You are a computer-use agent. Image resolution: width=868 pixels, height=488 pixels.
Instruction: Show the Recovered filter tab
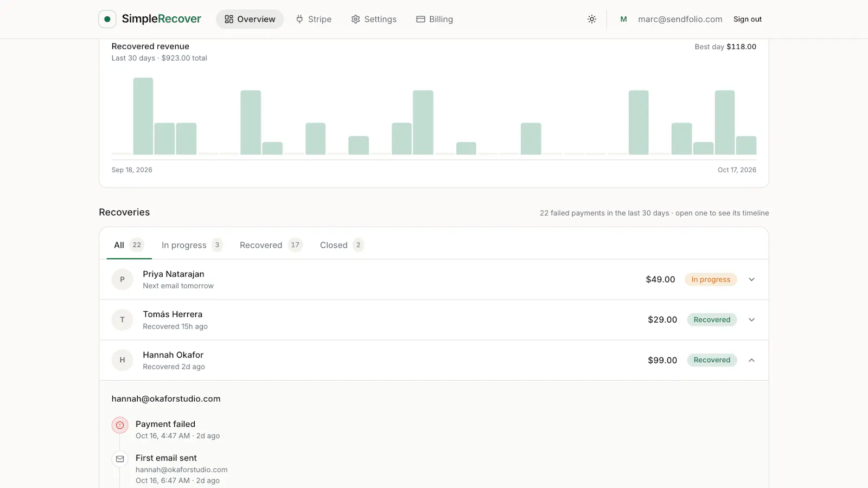[271, 245]
